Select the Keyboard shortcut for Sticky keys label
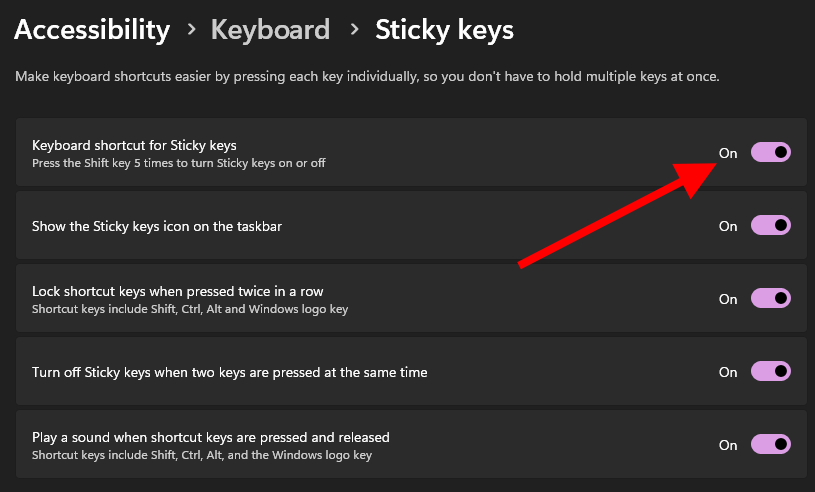This screenshot has height=492, width=815. pos(134,145)
